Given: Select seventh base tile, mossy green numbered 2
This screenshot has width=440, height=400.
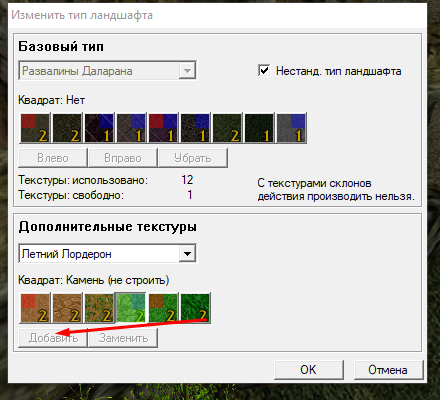Looking at the screenshot, I should (x=227, y=128).
